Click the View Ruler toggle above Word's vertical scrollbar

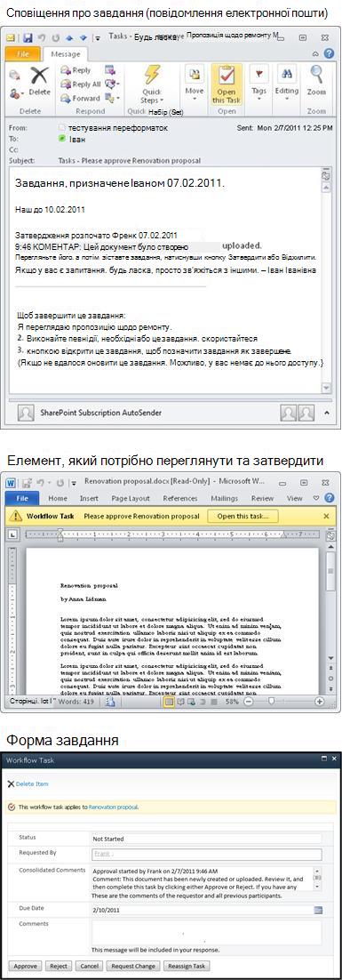[330, 536]
